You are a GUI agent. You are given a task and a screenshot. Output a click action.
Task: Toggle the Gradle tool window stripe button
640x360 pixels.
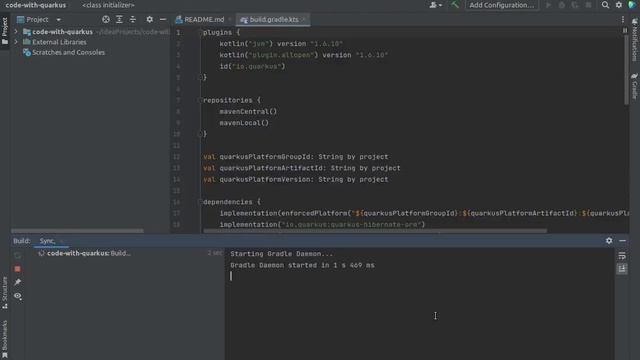tap(635, 86)
